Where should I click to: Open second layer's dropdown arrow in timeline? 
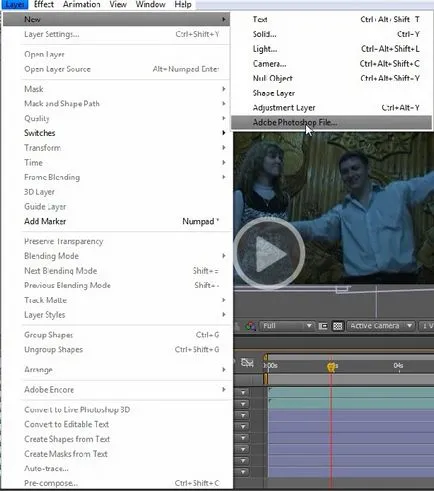(x=243, y=404)
